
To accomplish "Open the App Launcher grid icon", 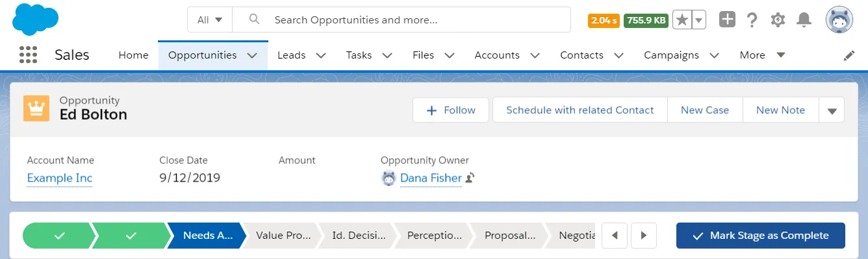I will coord(28,55).
